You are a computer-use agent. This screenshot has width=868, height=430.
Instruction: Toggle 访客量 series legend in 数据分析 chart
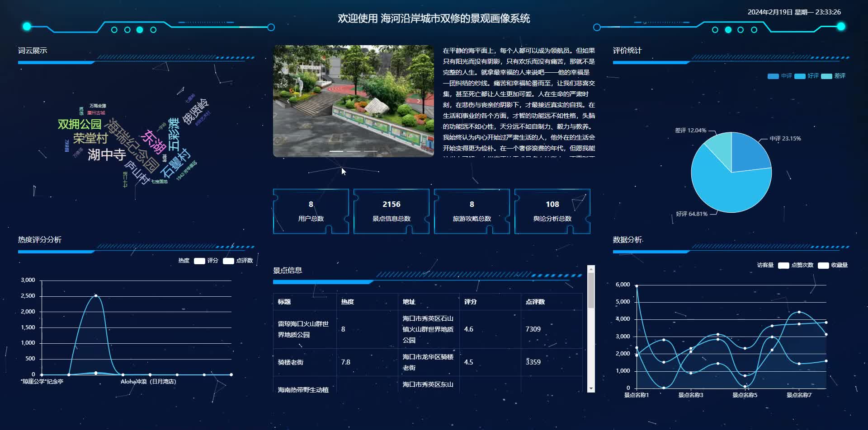[x=765, y=265]
